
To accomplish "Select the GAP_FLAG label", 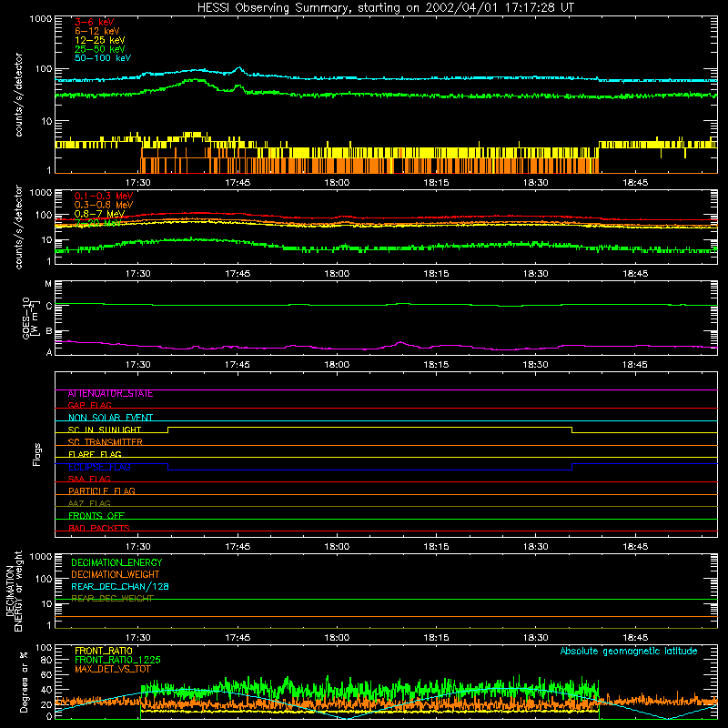I will click(x=89, y=405).
